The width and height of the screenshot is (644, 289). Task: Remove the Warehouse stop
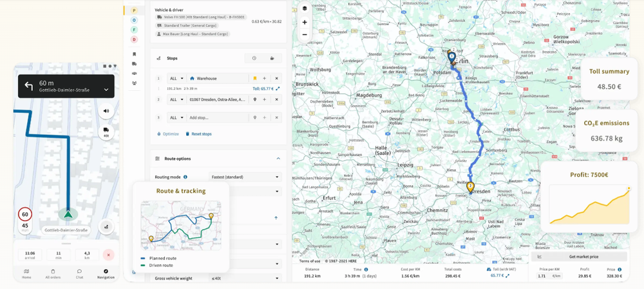(276, 78)
